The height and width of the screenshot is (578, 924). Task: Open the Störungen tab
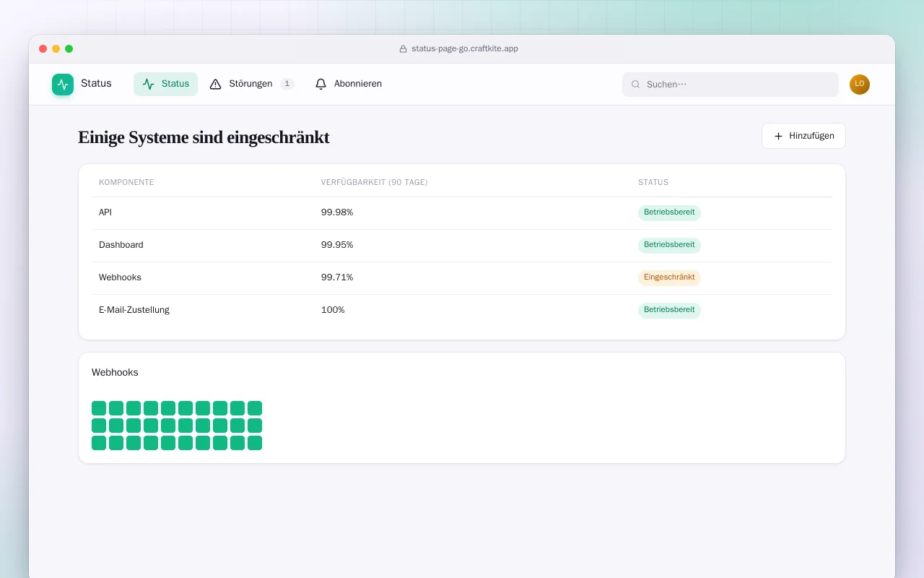point(252,84)
